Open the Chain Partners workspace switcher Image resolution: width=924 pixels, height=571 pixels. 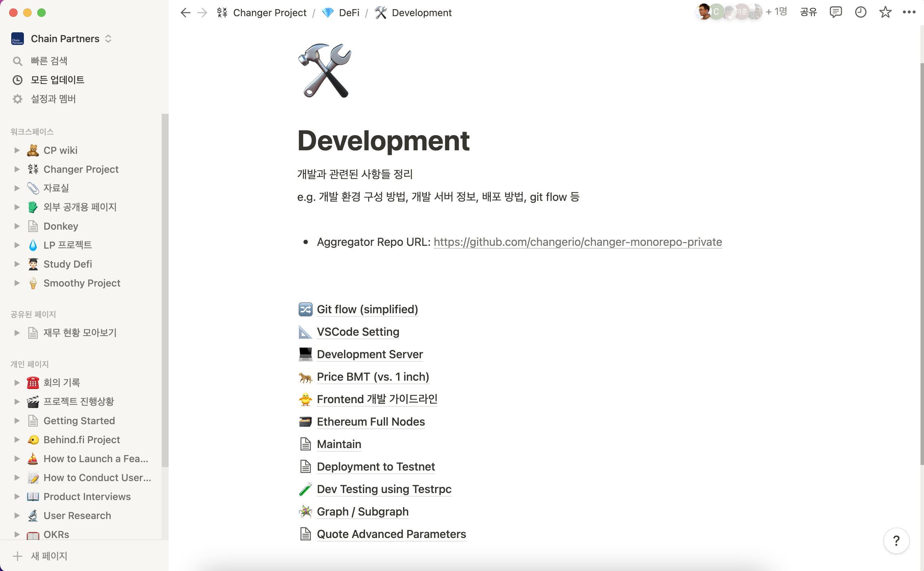65,39
